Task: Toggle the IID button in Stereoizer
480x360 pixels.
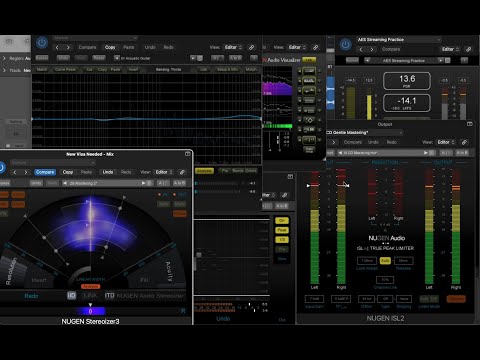Action: click(x=72, y=295)
